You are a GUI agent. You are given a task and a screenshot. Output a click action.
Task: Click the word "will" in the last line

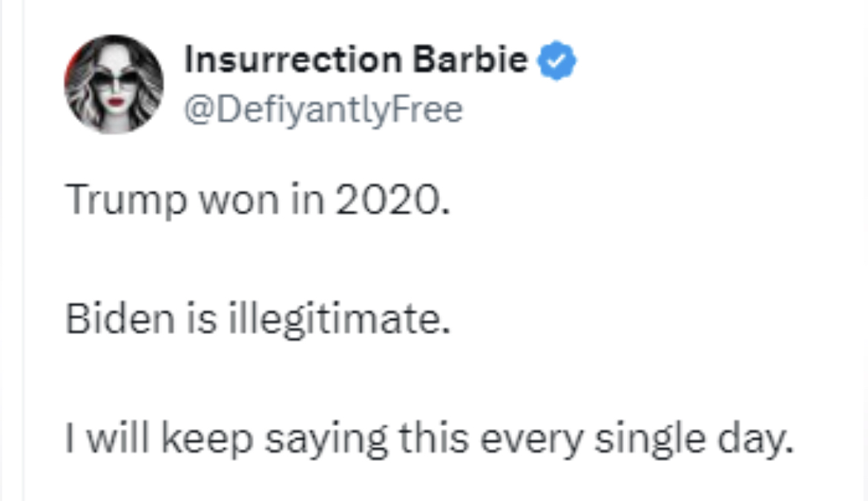(119, 441)
